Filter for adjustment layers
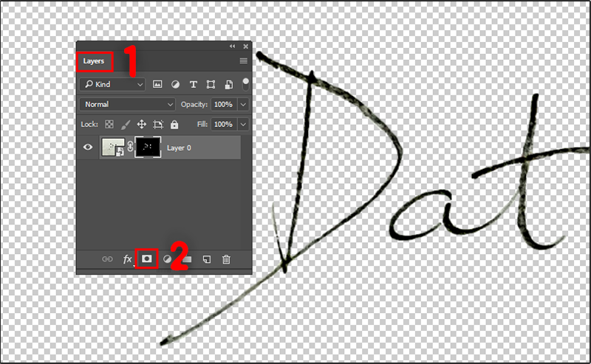The width and height of the screenshot is (591, 364). pyautogui.click(x=175, y=84)
